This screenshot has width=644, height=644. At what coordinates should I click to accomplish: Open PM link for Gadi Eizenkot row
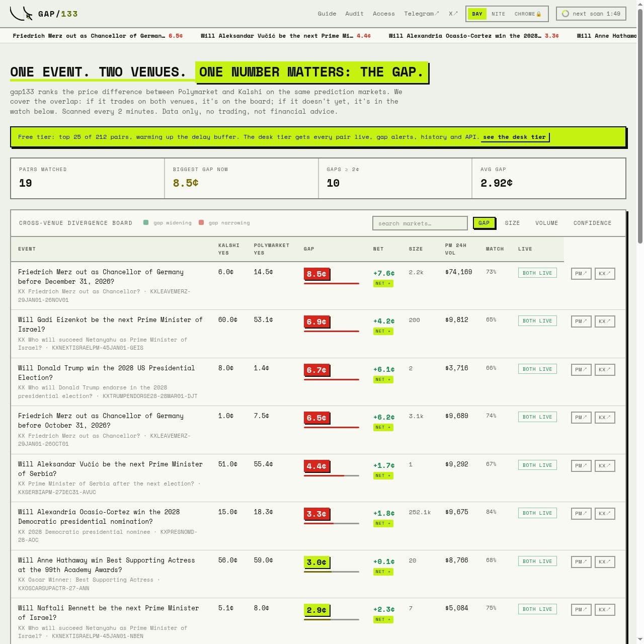(581, 321)
